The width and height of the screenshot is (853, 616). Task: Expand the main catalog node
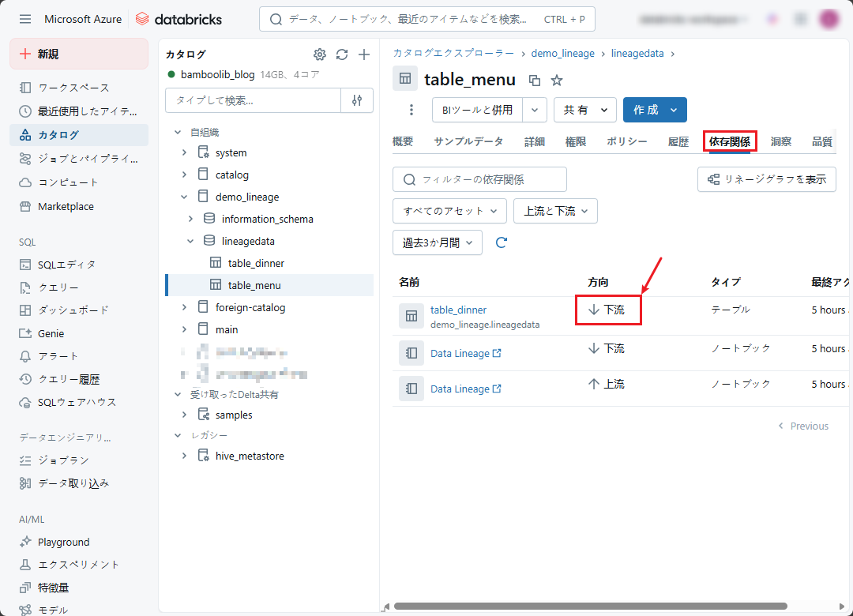tap(184, 329)
